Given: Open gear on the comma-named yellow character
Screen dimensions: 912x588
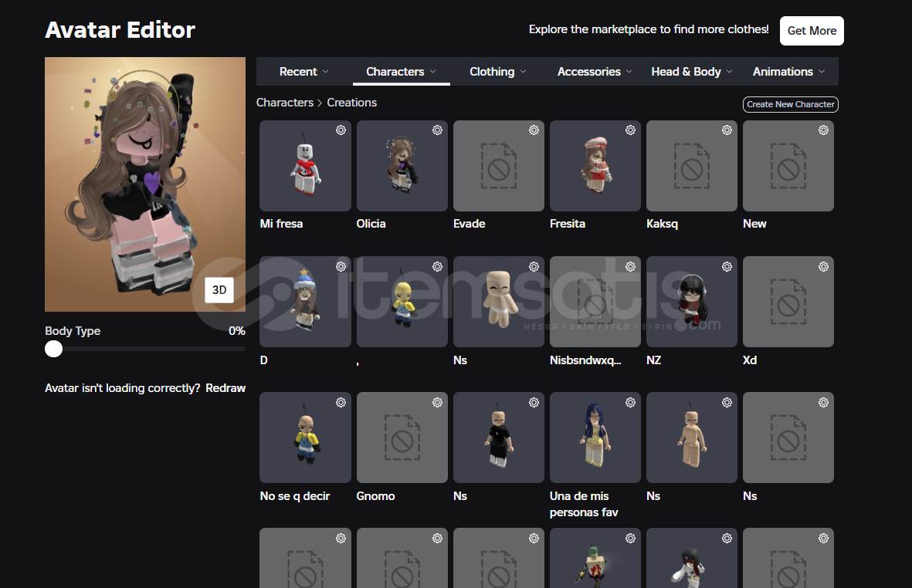Looking at the screenshot, I should click(x=437, y=267).
